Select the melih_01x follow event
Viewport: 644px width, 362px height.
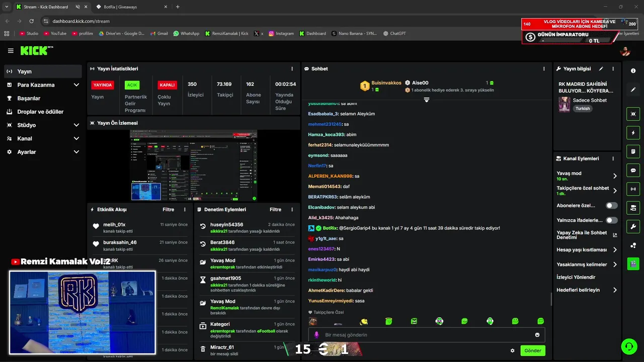139,228
